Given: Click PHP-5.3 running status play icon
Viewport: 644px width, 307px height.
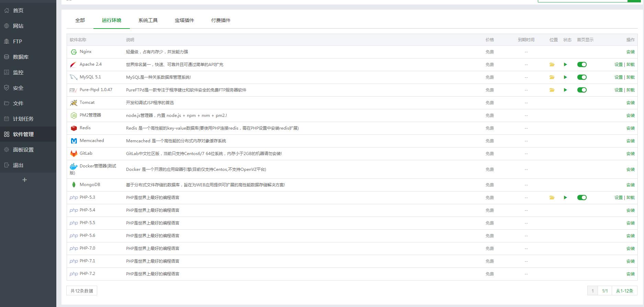Looking at the screenshot, I should point(565,198).
